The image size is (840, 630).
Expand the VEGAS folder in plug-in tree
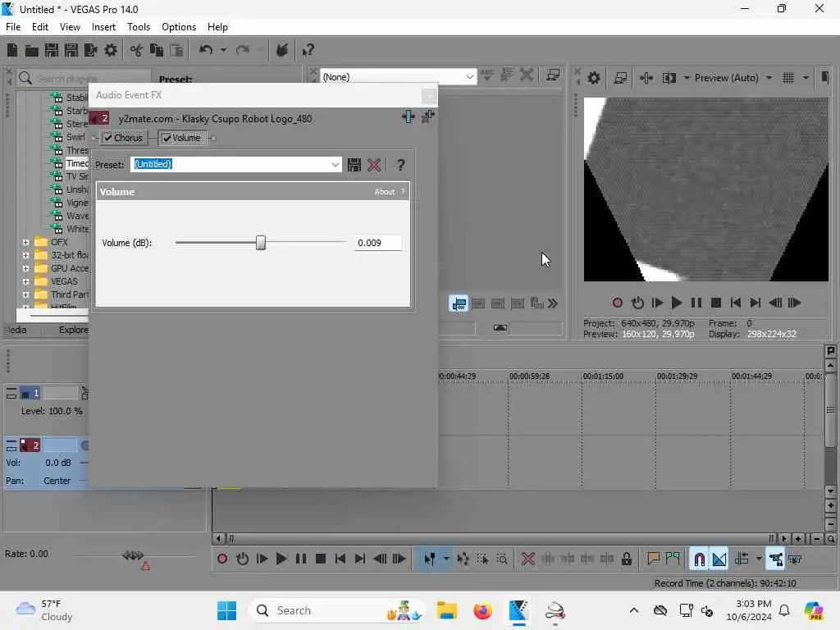[x=25, y=281]
